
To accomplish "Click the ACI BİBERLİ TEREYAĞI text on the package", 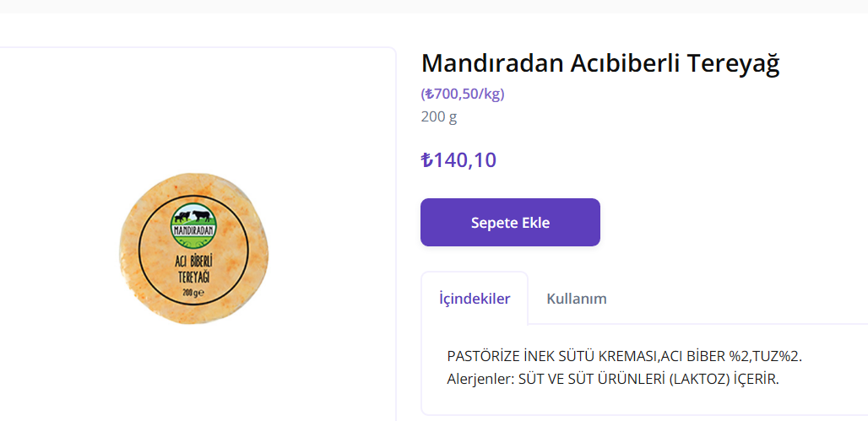I will pos(193,269).
